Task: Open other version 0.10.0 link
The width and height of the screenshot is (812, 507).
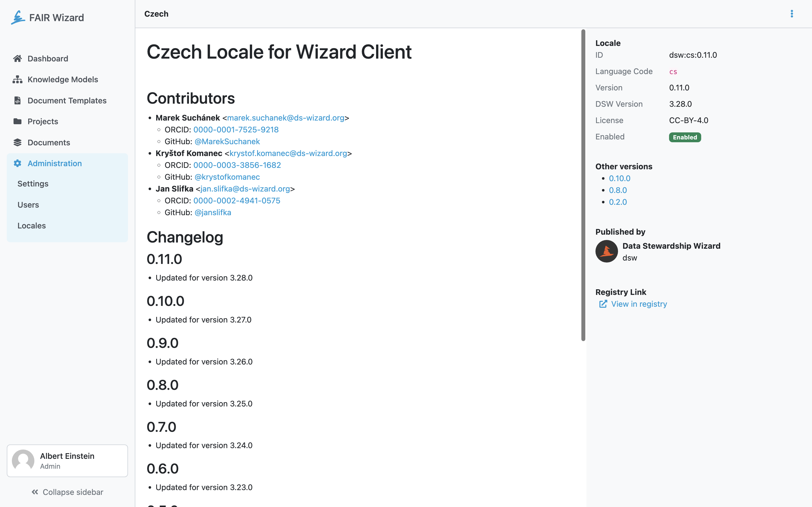Action: pyautogui.click(x=619, y=178)
